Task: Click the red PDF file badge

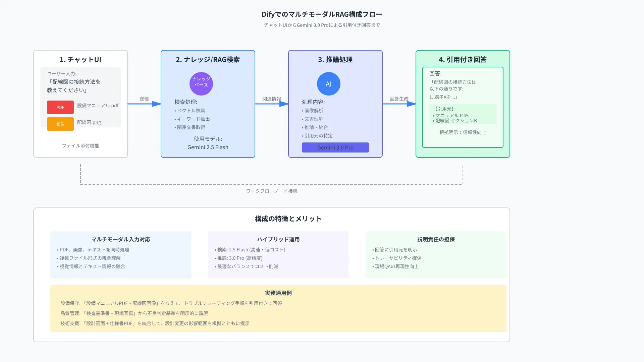Action: coord(60,107)
